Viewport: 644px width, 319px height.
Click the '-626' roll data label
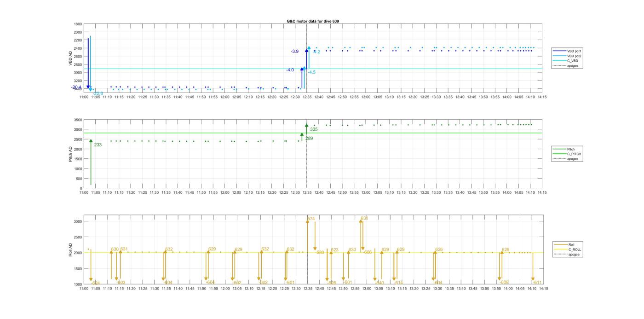tap(332, 283)
